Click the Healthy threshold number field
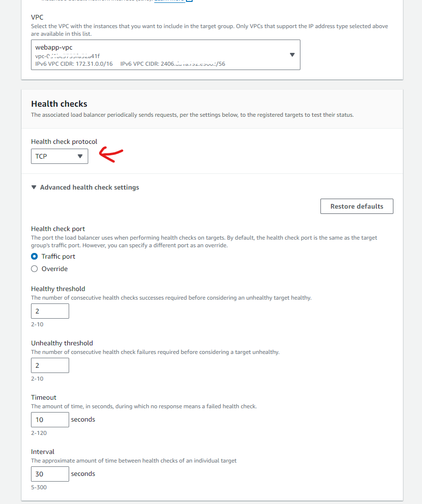This screenshot has height=504, width=422. (50, 311)
